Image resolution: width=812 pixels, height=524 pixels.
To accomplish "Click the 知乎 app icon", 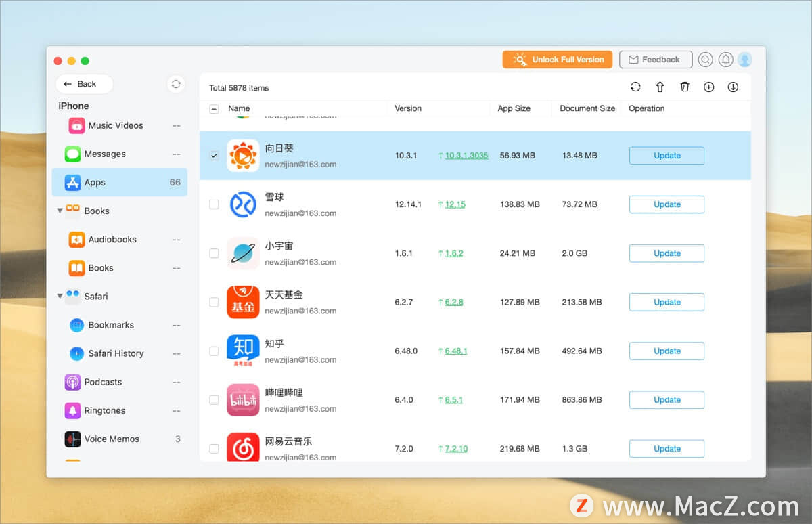I will (243, 351).
